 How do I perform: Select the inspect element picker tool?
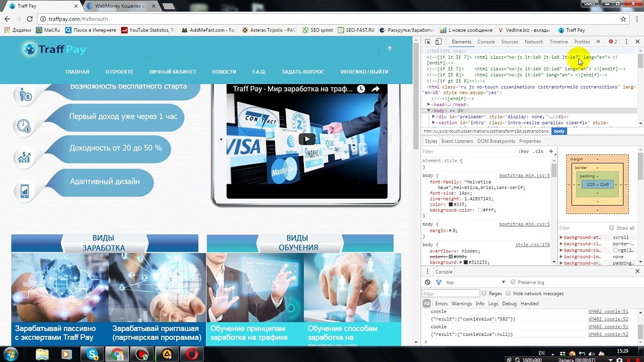427,42
